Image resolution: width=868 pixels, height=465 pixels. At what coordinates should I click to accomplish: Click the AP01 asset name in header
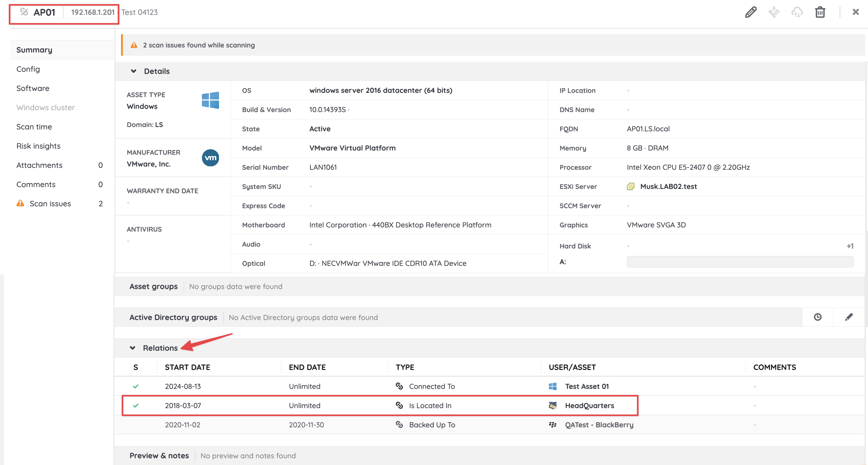44,12
